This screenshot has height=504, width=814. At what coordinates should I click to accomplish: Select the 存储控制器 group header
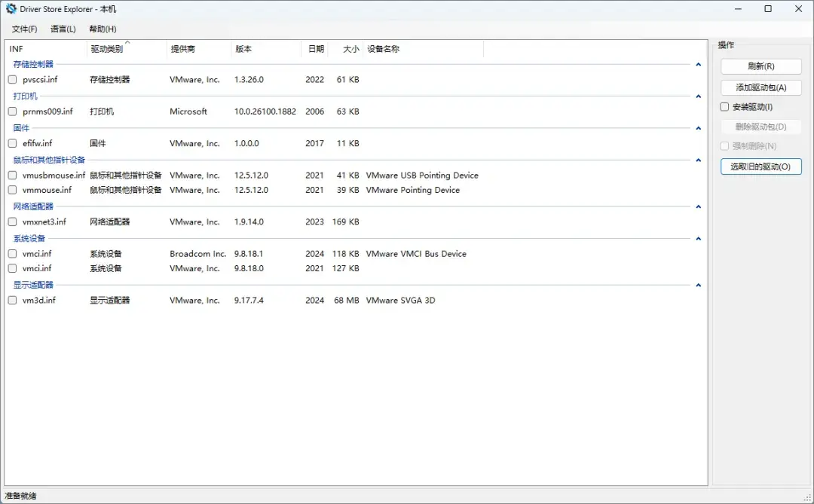click(x=33, y=64)
